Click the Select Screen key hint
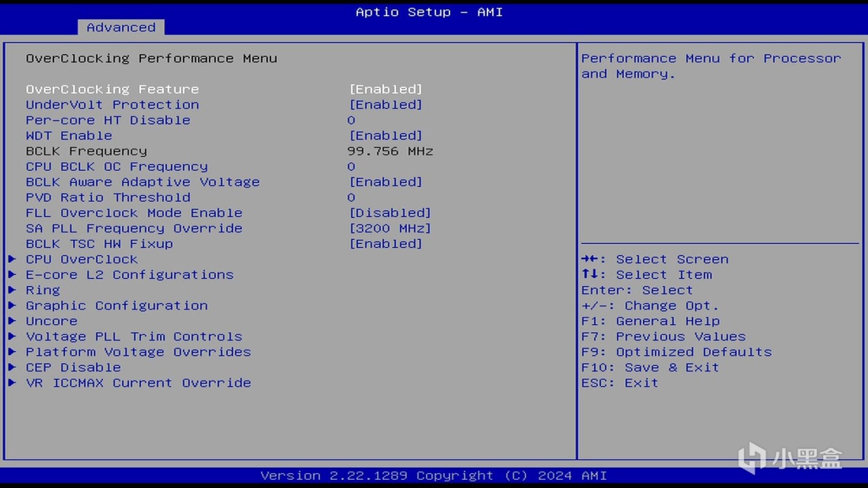This screenshot has height=488, width=868. click(x=655, y=260)
